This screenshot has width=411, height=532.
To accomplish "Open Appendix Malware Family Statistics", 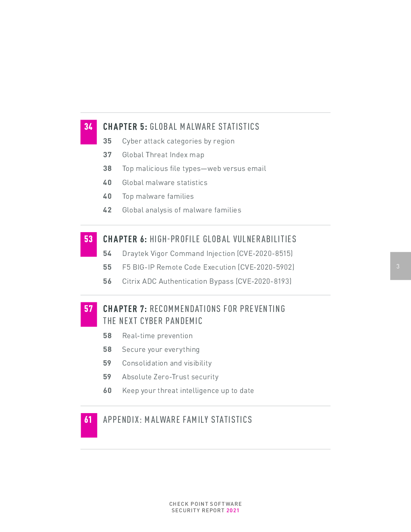I will coord(177,420).
